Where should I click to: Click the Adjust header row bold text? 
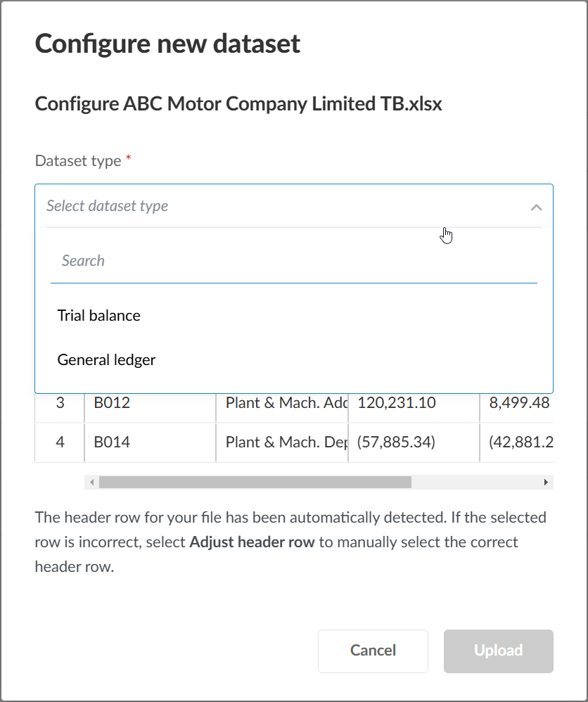252,542
